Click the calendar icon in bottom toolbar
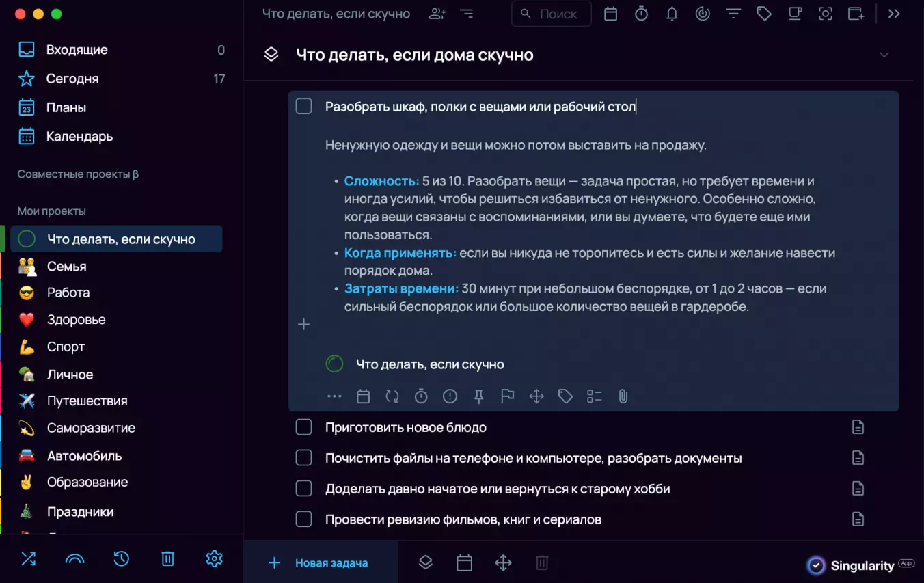Image resolution: width=924 pixels, height=583 pixels. click(x=464, y=562)
